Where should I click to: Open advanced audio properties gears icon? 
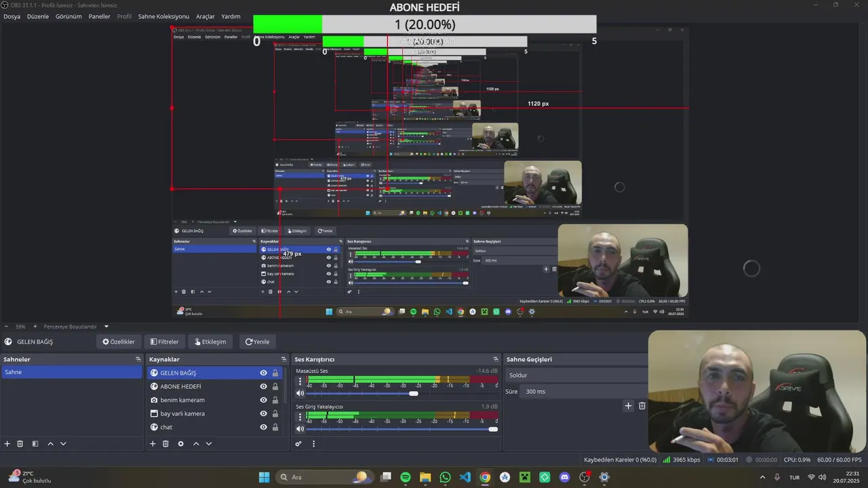[298, 444]
